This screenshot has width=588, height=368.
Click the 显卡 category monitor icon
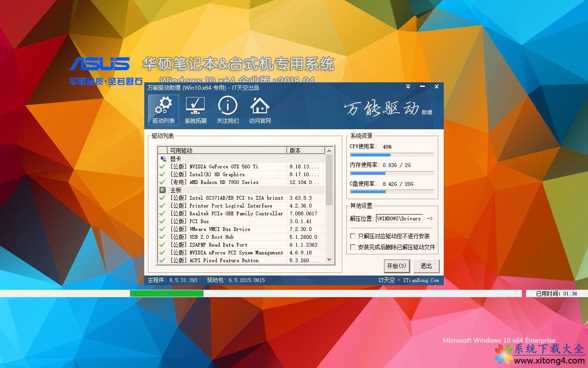click(x=163, y=159)
